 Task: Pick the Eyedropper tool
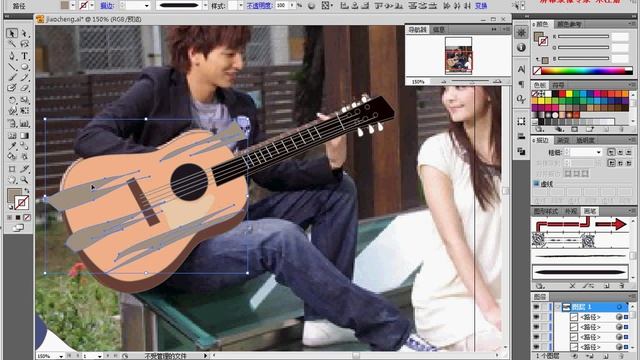(x=12, y=146)
